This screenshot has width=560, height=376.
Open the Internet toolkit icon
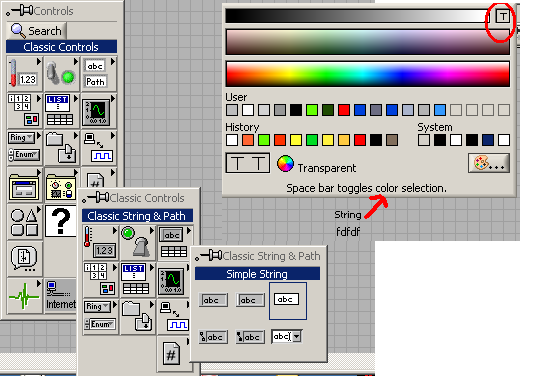coord(60,296)
